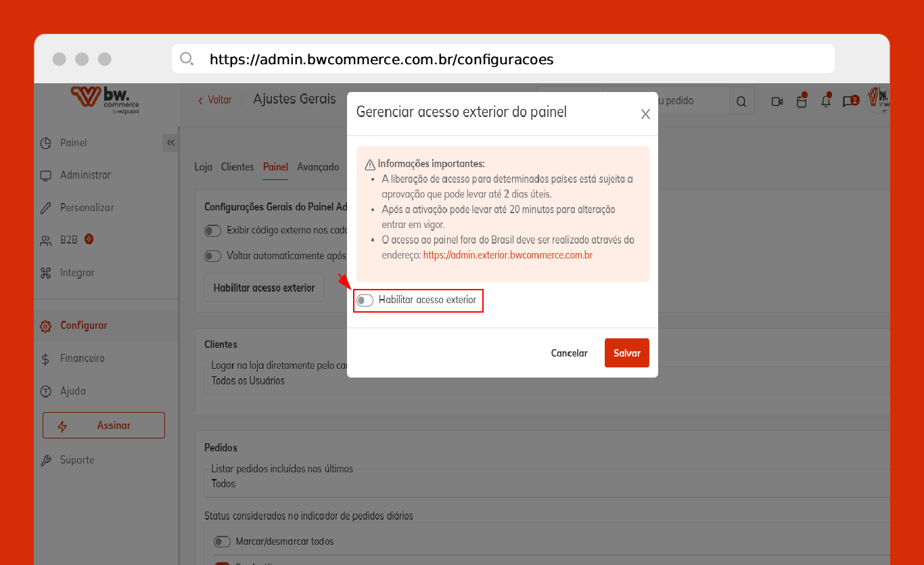This screenshot has width=924, height=565.
Task: Open the Todos os Usuários dropdown
Action: tap(547, 380)
